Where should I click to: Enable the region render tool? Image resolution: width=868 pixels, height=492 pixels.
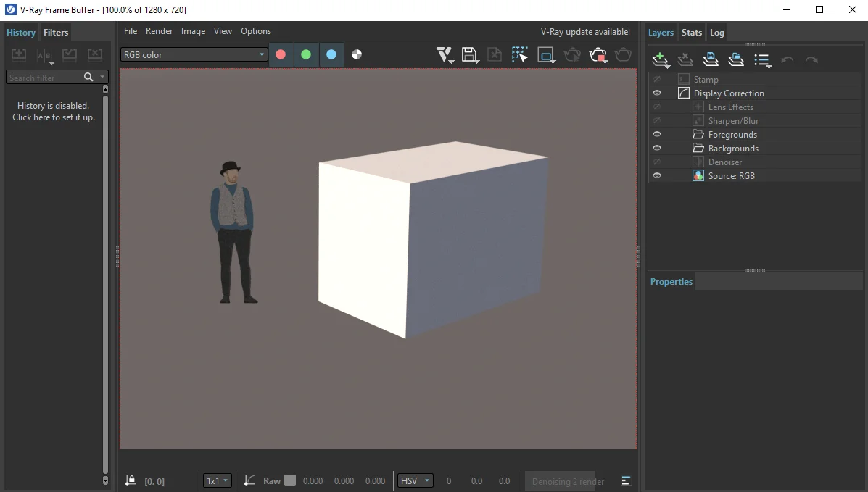click(x=546, y=55)
